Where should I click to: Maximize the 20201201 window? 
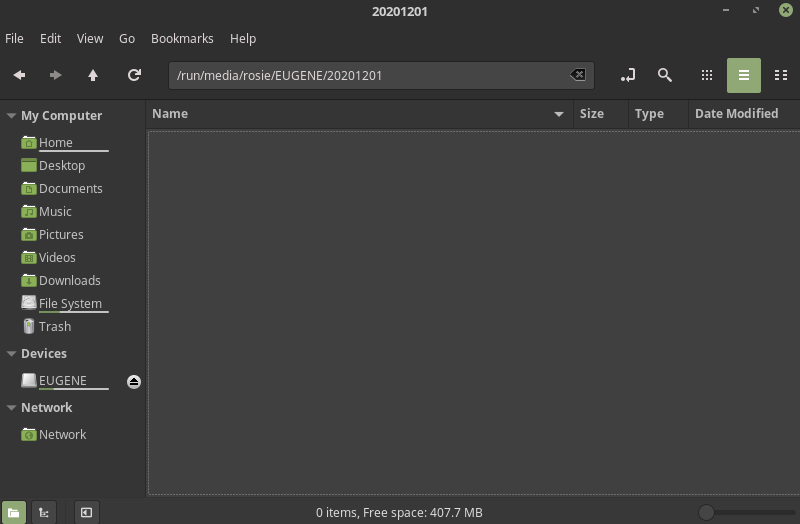pos(756,10)
